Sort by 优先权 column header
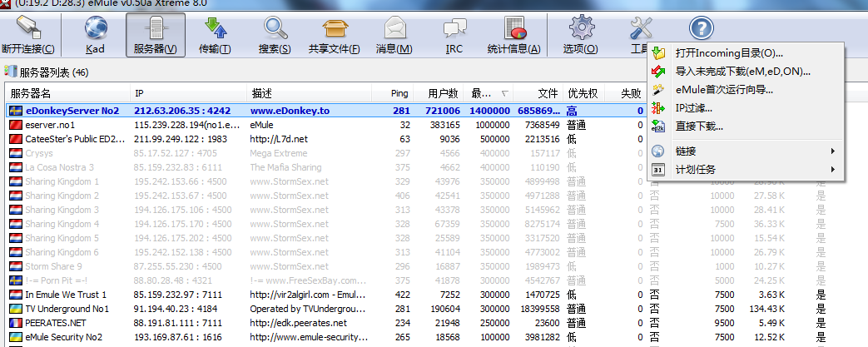This screenshot has width=868, height=347. click(x=583, y=93)
